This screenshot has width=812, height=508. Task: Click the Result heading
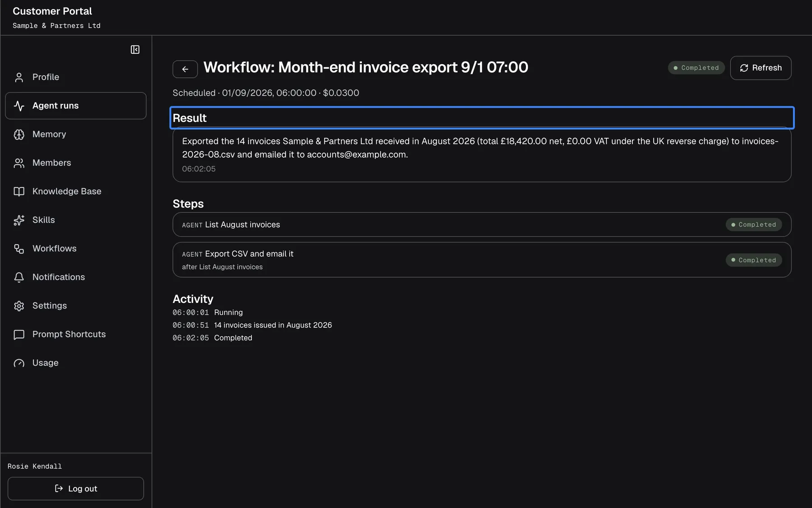pos(189,118)
